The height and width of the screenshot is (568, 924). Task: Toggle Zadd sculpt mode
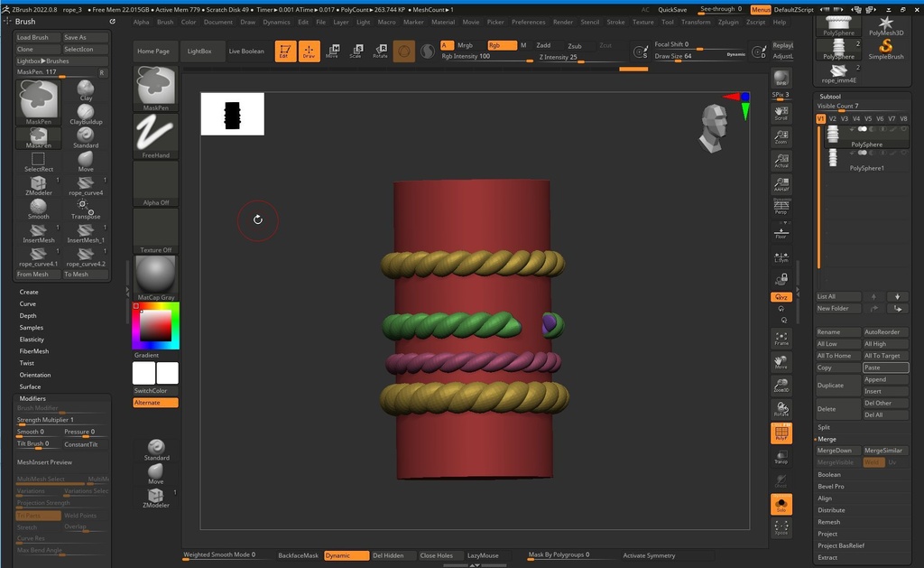(x=543, y=45)
